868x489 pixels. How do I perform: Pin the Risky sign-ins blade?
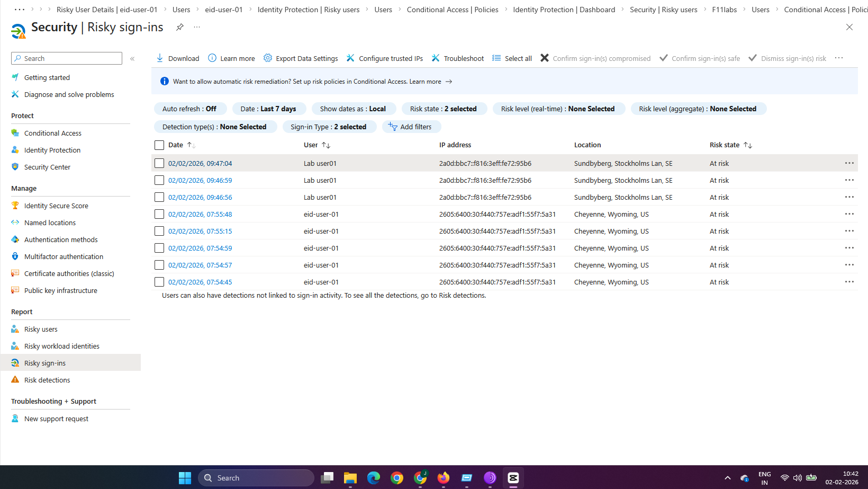point(180,27)
